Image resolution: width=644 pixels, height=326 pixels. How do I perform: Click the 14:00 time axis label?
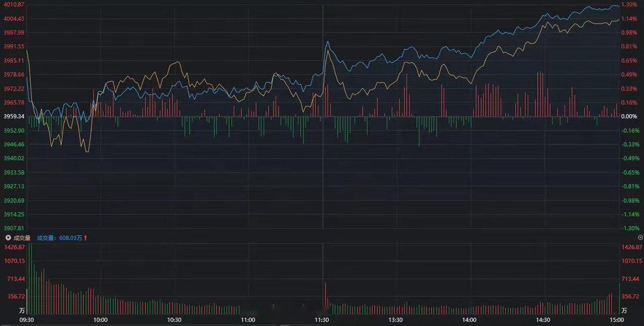469,320
